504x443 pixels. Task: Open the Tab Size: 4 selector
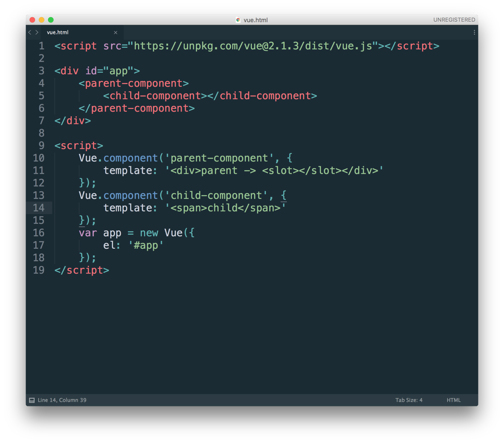[x=409, y=400]
